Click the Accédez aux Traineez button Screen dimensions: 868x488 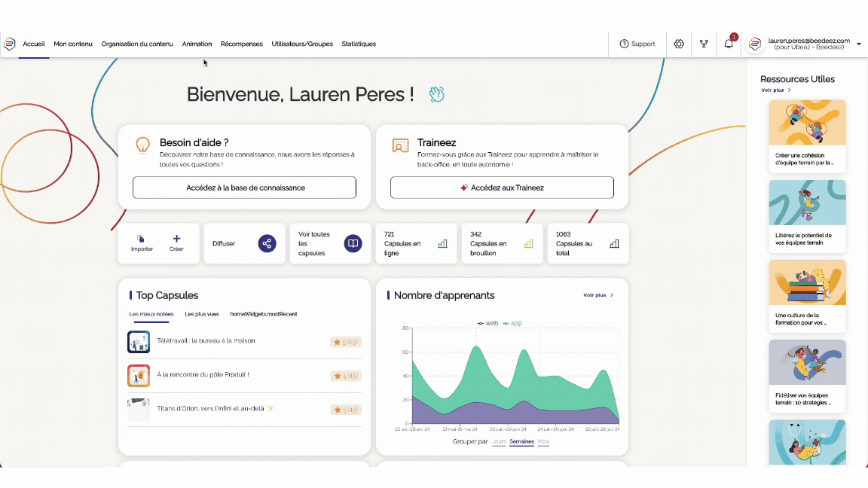point(502,188)
